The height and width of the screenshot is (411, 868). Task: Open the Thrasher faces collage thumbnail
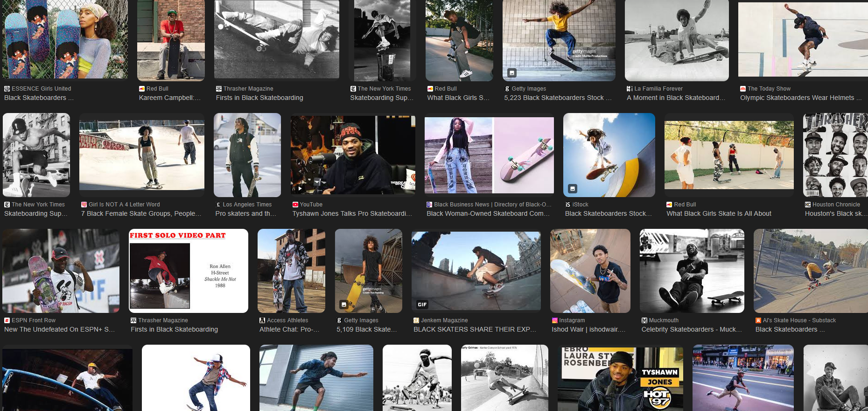pyautogui.click(x=835, y=155)
